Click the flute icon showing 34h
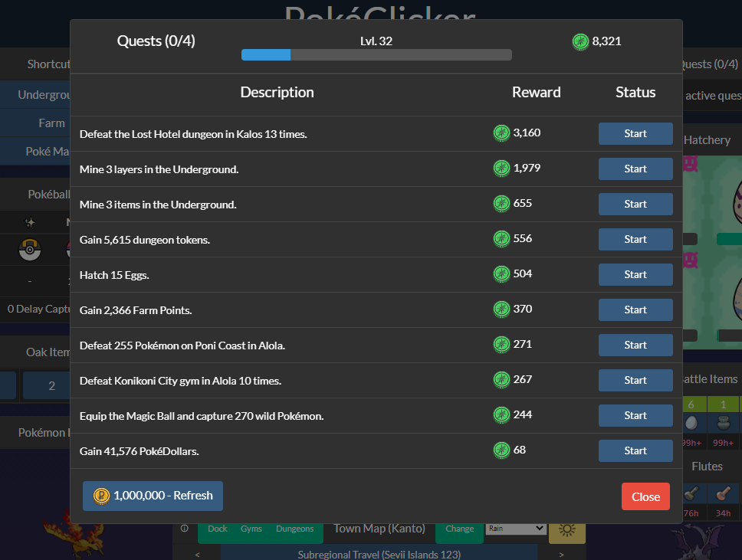Screen dimensions: 742x560 [723, 494]
